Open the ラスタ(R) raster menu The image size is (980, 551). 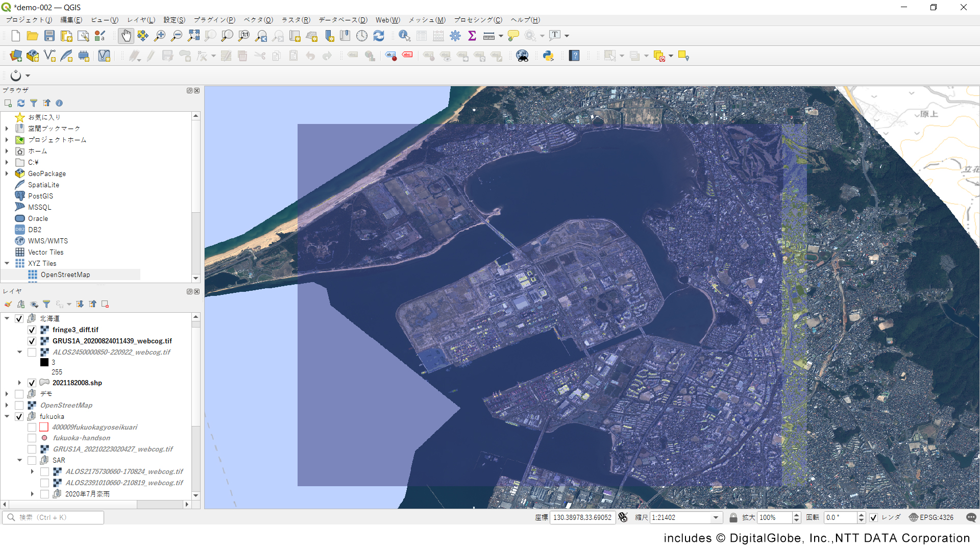click(x=296, y=20)
